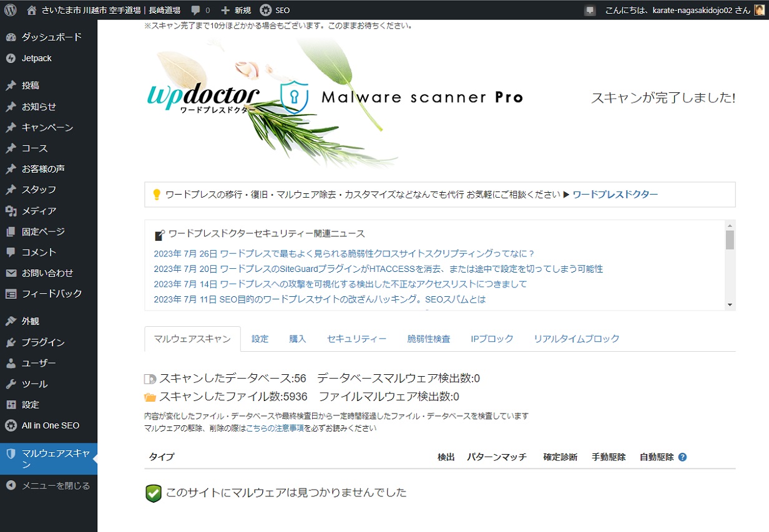
Task: Click the pin icon next to 投稿
Action: 11,85
